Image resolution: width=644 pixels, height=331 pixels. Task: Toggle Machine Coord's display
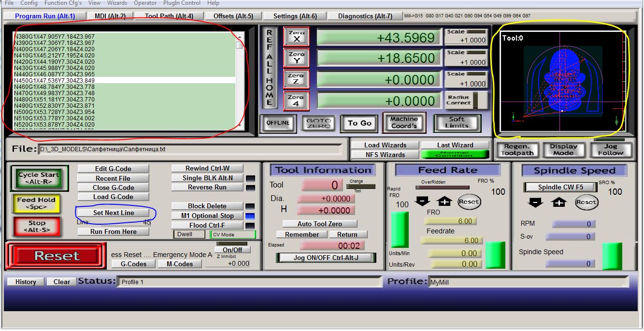tap(404, 122)
